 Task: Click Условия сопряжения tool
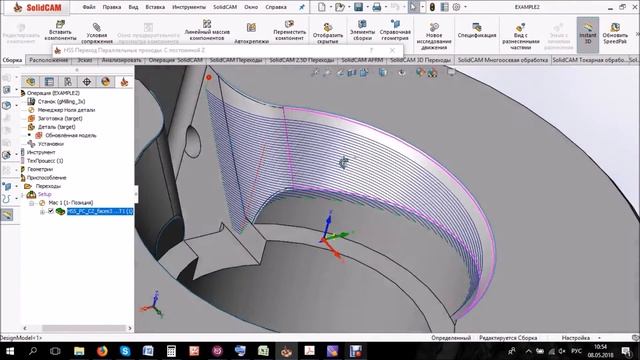click(97, 33)
